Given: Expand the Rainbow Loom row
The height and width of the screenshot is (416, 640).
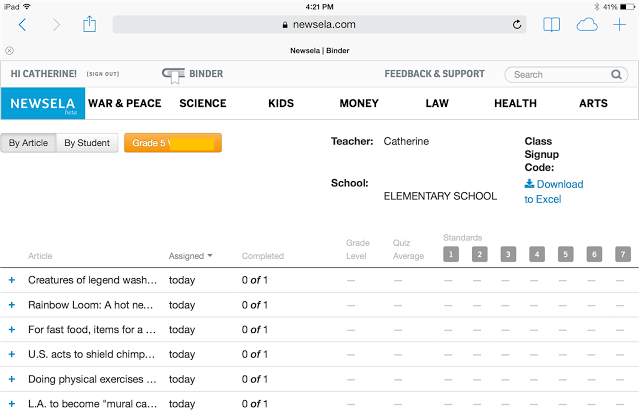Looking at the screenshot, I should (x=12, y=305).
